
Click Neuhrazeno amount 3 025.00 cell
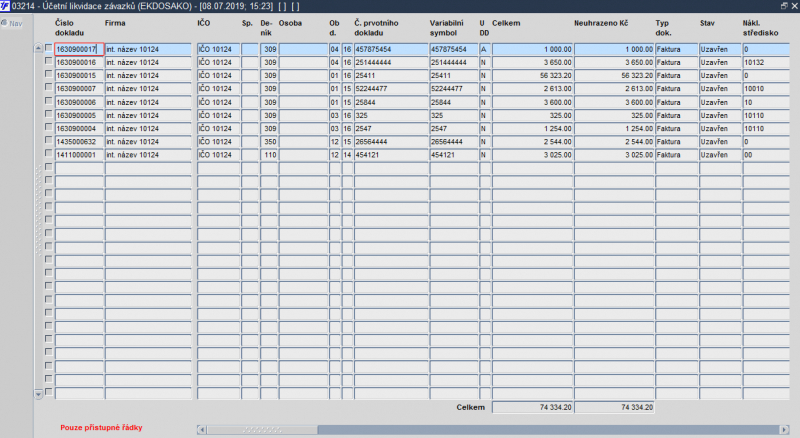click(614, 155)
